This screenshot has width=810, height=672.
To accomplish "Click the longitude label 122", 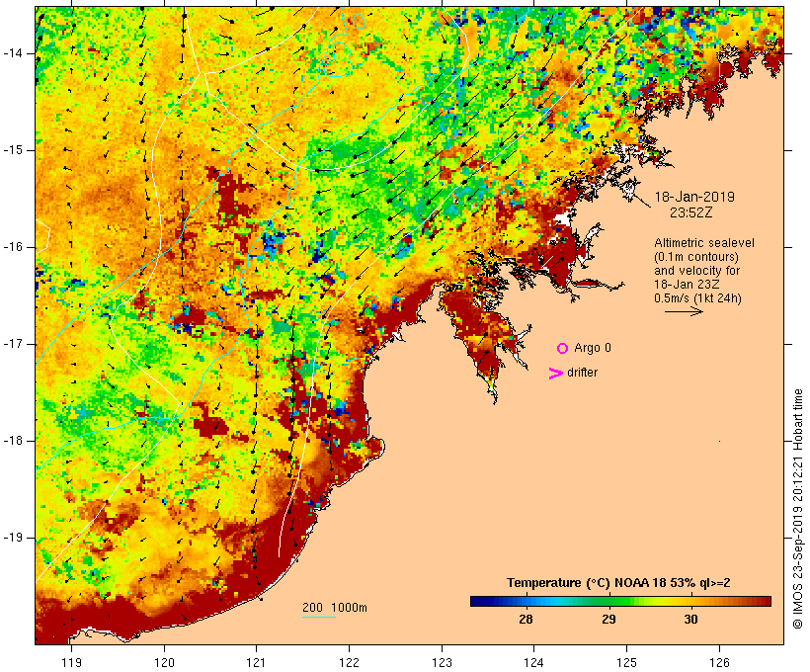I will coord(350,663).
